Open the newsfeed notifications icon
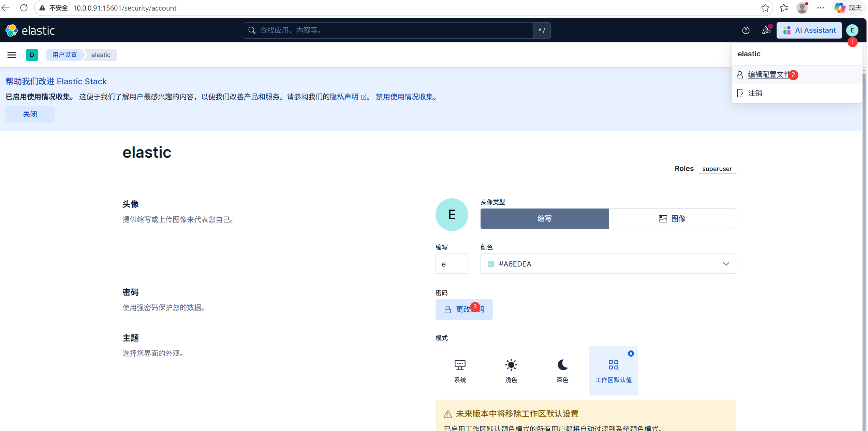The height and width of the screenshot is (431, 868). tap(766, 30)
